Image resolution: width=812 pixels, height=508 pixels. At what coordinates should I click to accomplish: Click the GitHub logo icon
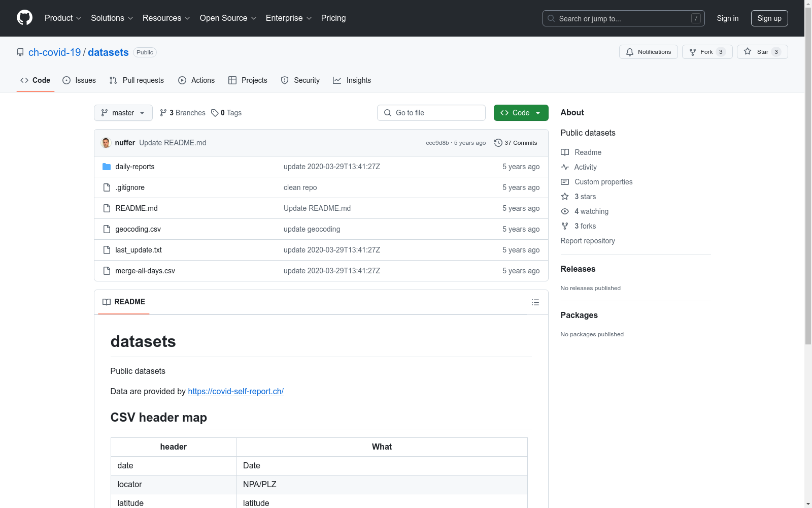point(24,18)
